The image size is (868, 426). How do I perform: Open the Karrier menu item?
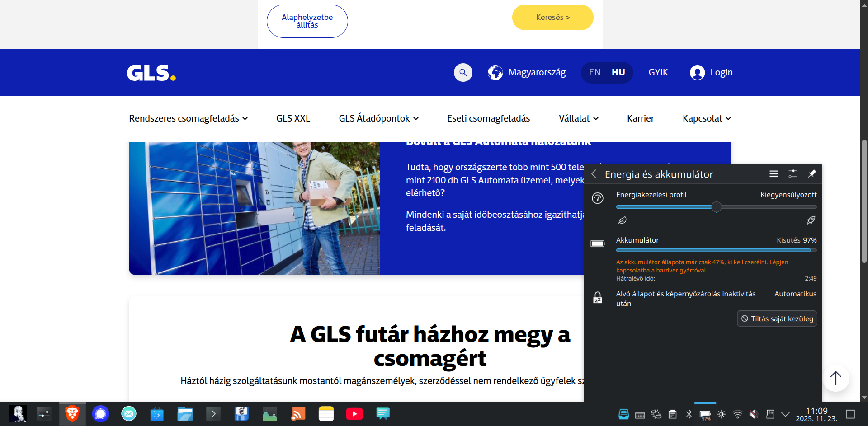pos(640,118)
